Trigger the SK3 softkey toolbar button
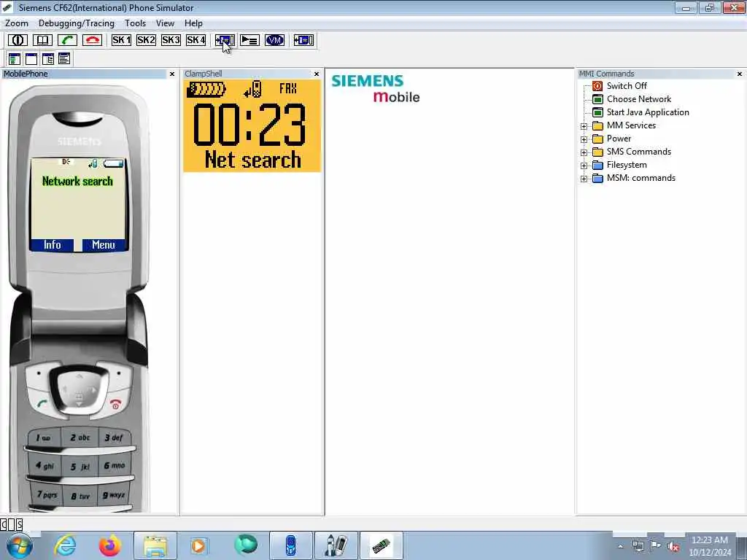Screen dimensions: 747x560 pyautogui.click(x=171, y=40)
